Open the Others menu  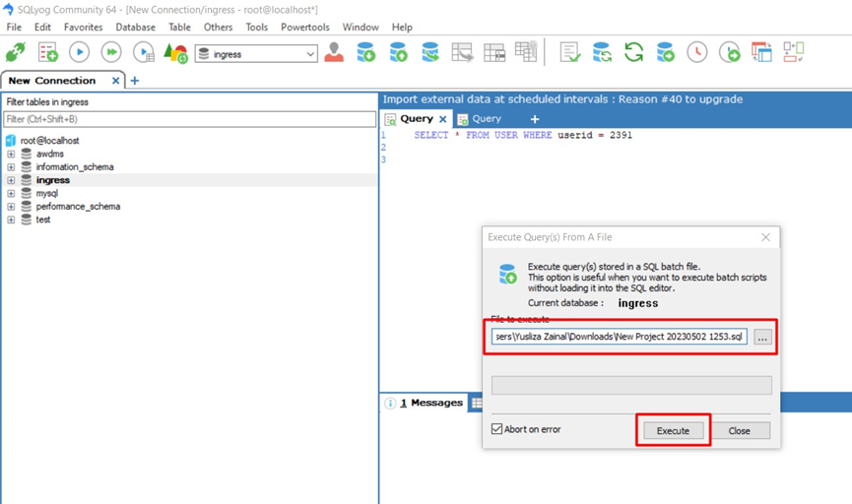[218, 28]
